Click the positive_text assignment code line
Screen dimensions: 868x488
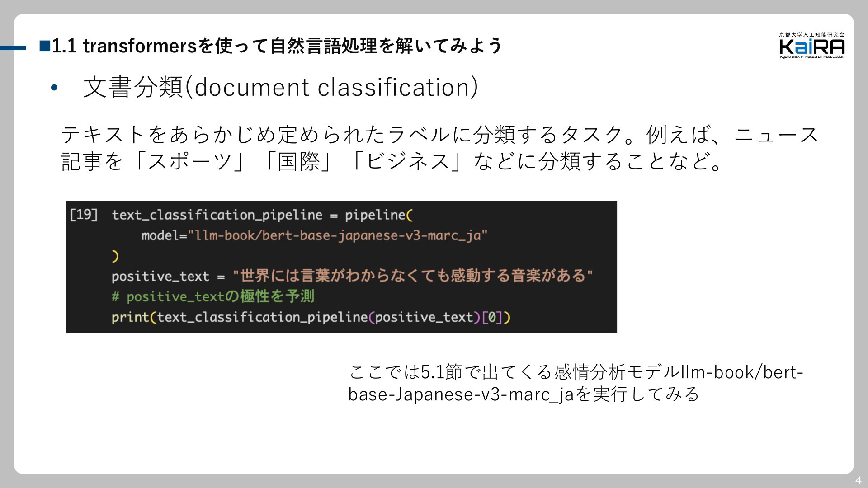click(352, 276)
